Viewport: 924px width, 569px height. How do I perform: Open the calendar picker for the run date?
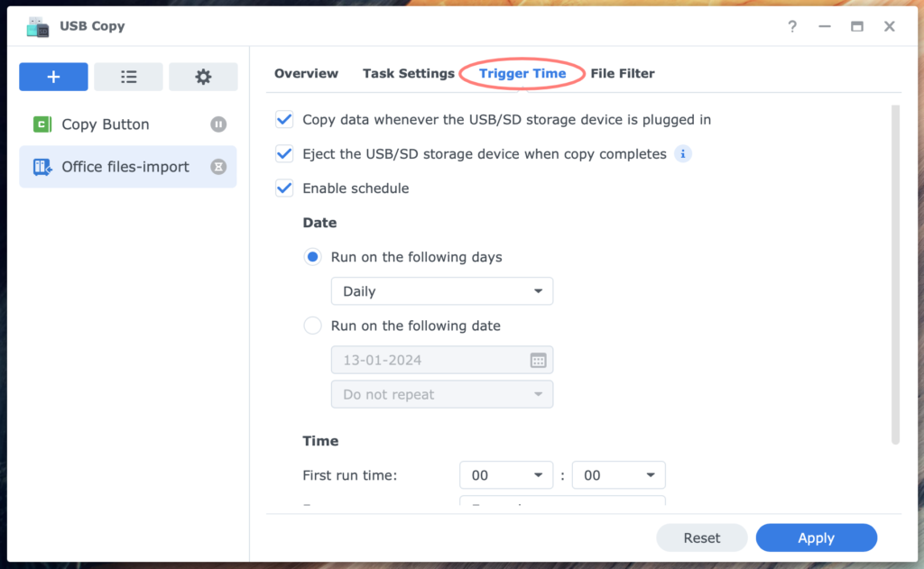click(x=539, y=360)
